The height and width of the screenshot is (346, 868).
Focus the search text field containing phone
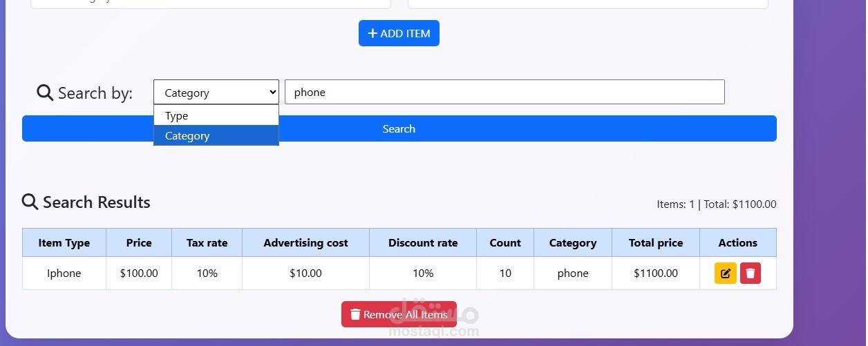point(504,92)
